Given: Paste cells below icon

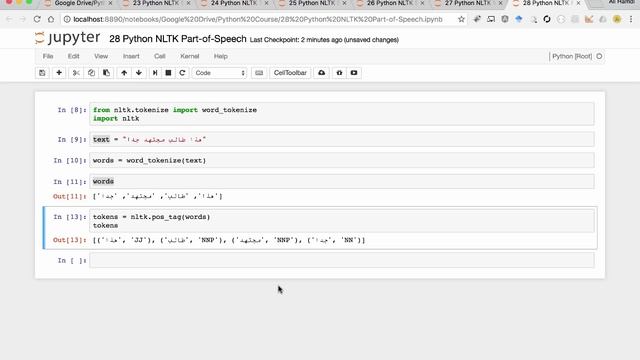Looking at the screenshot, I should click(x=106, y=73).
